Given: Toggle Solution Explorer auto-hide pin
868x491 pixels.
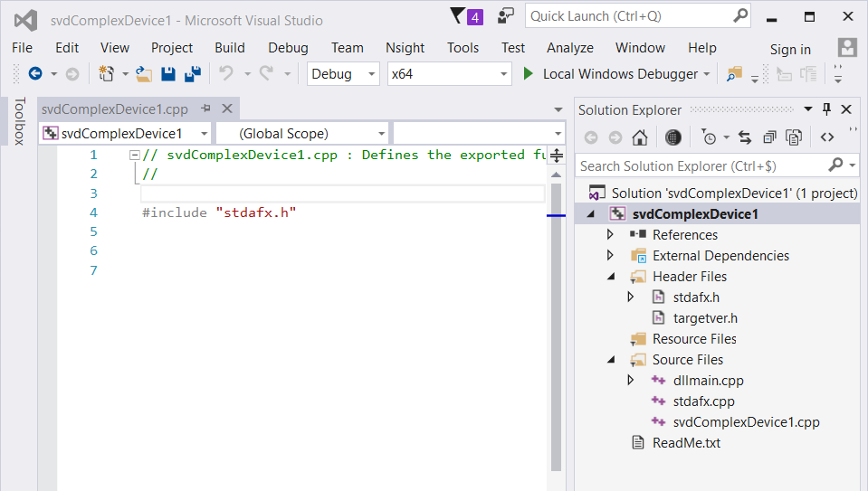Looking at the screenshot, I should tap(826, 109).
